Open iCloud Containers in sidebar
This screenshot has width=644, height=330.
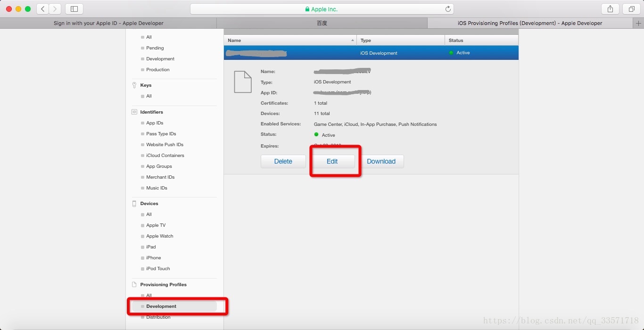coord(165,156)
